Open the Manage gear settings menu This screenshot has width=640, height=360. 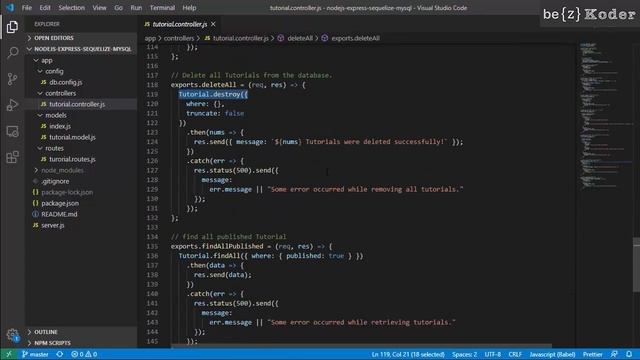pyautogui.click(x=12, y=335)
